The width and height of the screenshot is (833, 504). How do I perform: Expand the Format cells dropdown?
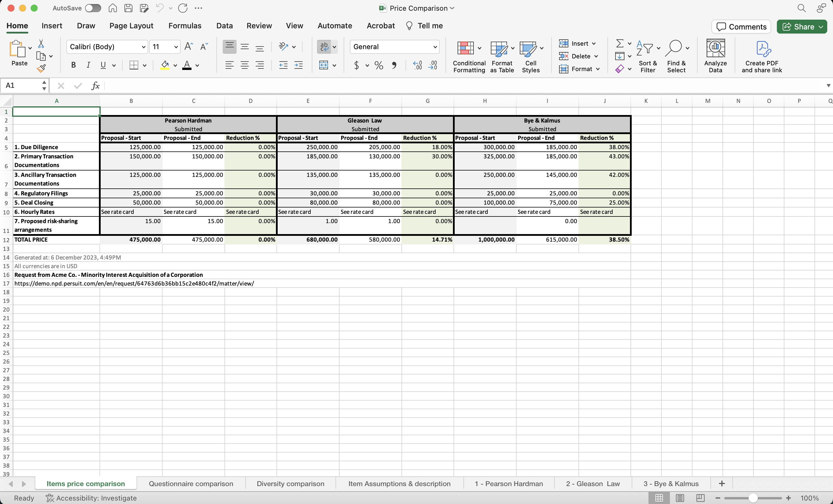point(598,69)
